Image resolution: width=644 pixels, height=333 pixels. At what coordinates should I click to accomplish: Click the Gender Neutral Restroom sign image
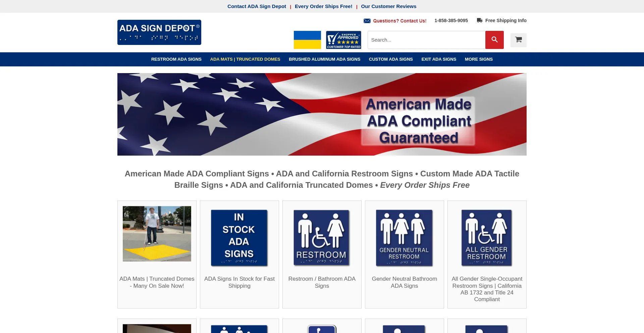(x=404, y=238)
